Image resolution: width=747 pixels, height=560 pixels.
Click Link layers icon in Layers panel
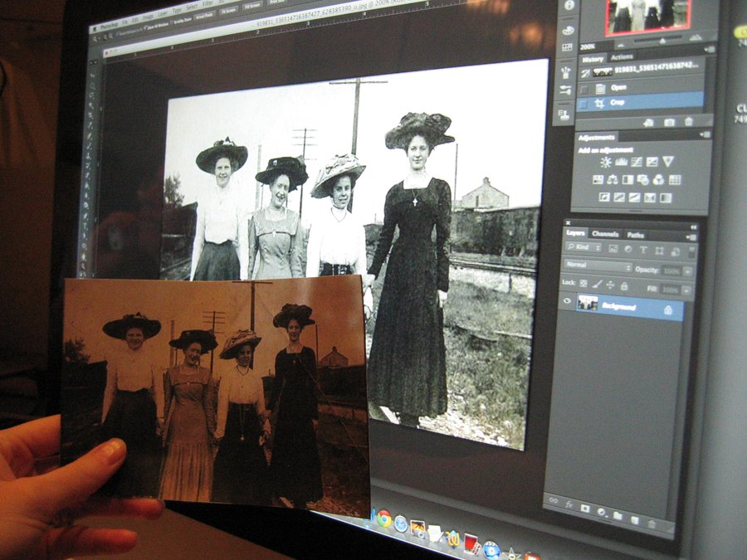click(554, 500)
